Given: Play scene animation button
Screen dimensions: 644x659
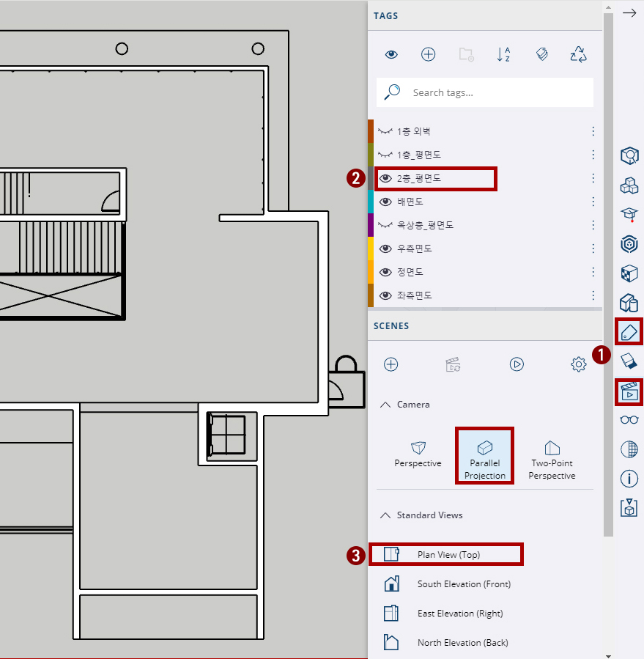Looking at the screenshot, I should (x=517, y=364).
